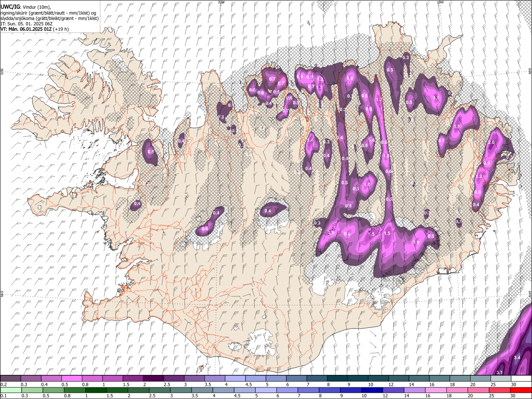
Task: Pick the darkest purple 2–2.5 snow swatch
Action: [153, 379]
